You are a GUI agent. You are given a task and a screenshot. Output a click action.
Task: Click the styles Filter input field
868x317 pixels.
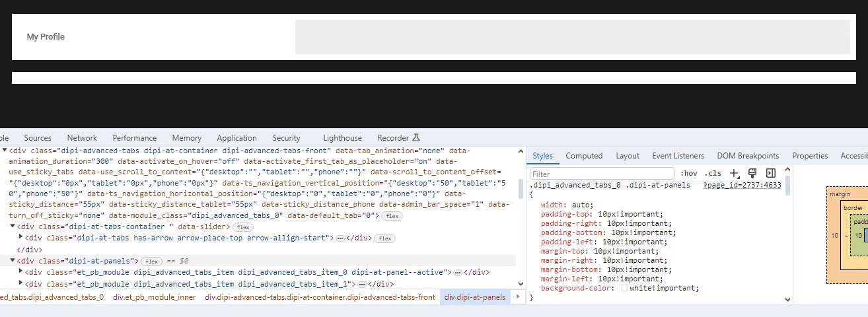(x=601, y=173)
